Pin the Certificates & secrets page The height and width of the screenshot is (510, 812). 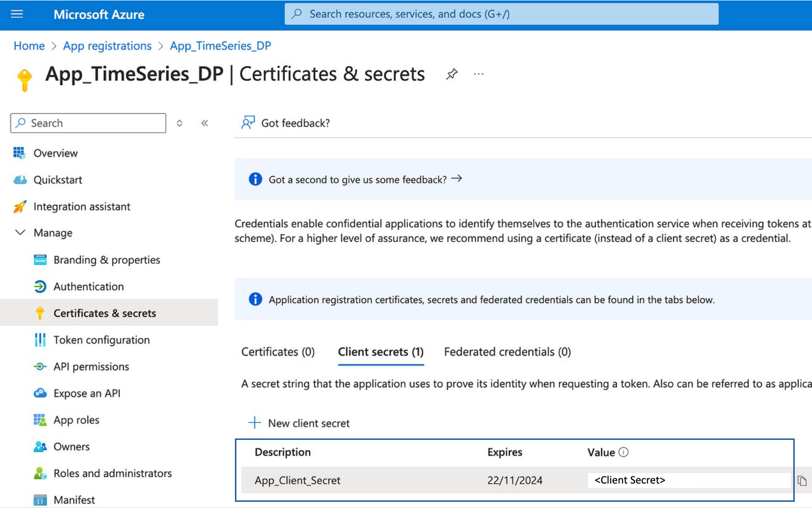(x=452, y=74)
